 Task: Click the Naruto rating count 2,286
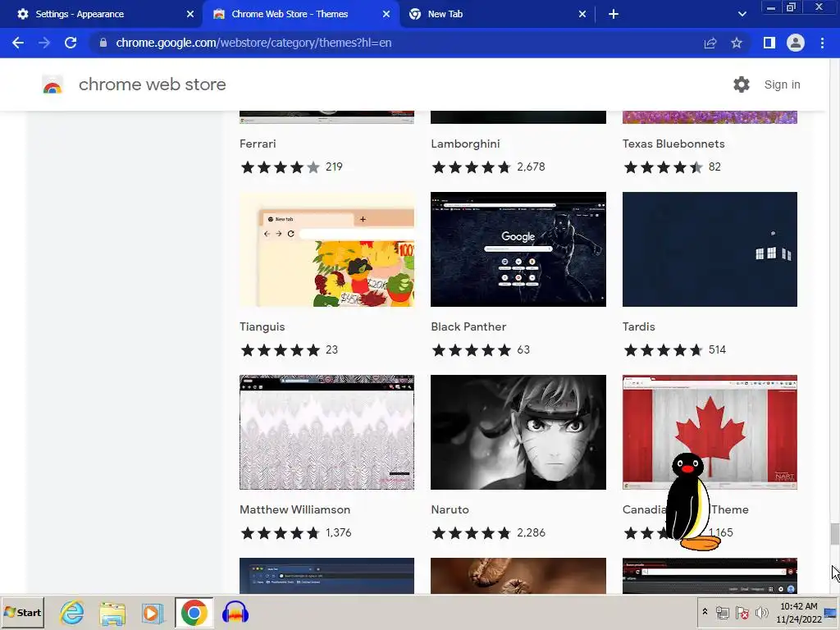[x=531, y=533]
